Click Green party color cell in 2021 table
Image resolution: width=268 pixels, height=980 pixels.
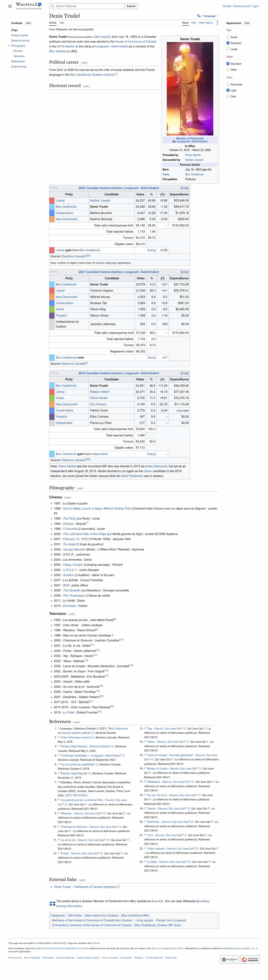[52, 309]
